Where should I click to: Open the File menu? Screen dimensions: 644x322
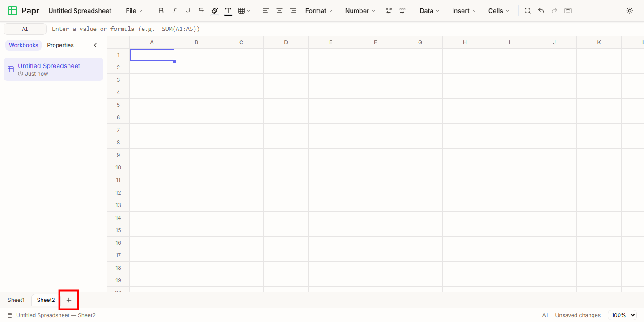coord(135,11)
